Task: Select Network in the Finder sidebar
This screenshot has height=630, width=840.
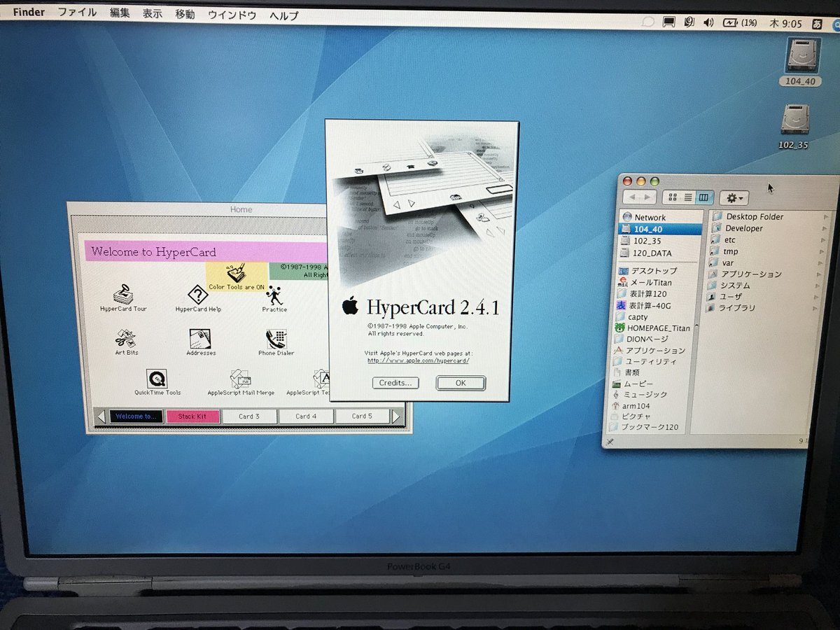Action: [x=650, y=218]
